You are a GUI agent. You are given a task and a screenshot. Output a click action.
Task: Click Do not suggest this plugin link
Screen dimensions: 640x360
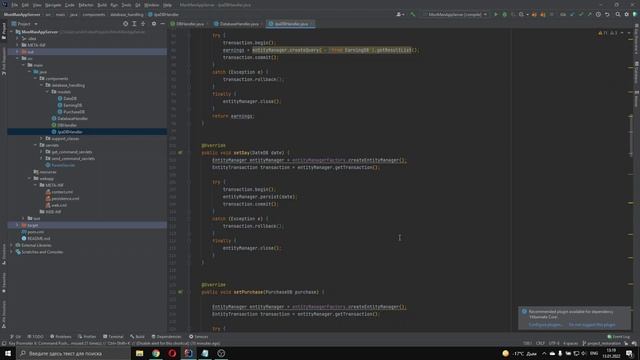pos(592,325)
